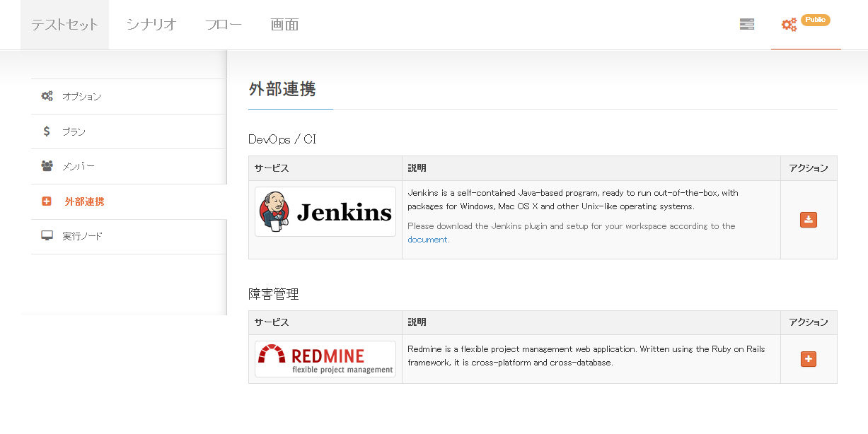Click アクション header in the DevOps / CI table
The image size is (868, 434).
809,168
